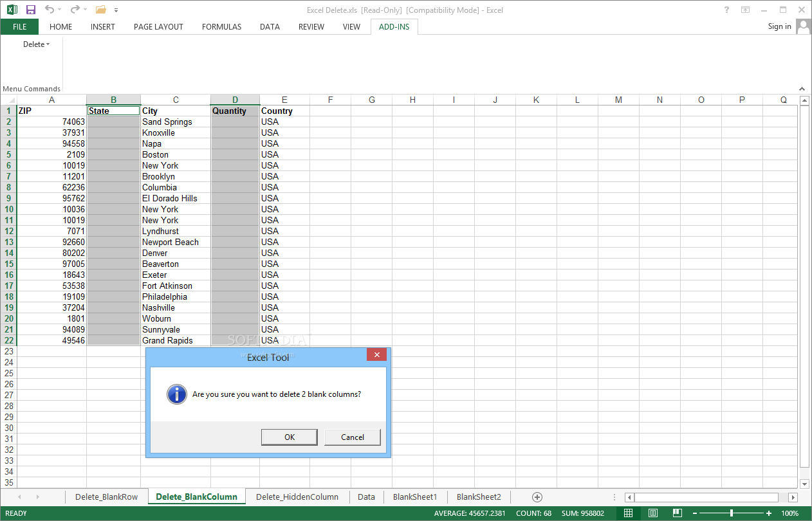
Task: Click the Excel logo icon in title bar
Action: coord(12,10)
